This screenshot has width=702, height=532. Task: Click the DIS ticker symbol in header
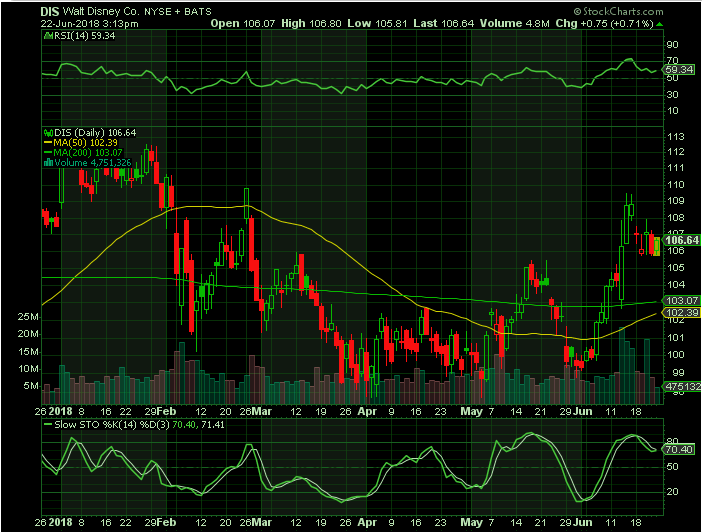tap(50, 12)
